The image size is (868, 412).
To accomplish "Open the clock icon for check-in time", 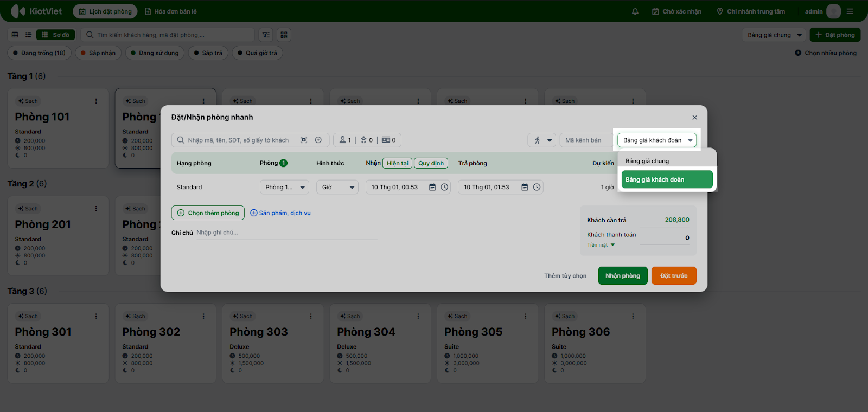I will (x=444, y=187).
